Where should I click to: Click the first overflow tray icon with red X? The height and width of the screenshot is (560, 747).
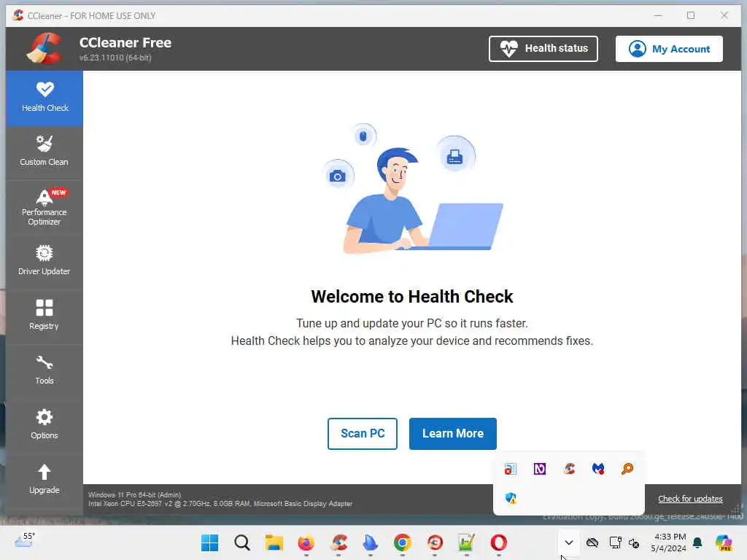click(x=510, y=469)
